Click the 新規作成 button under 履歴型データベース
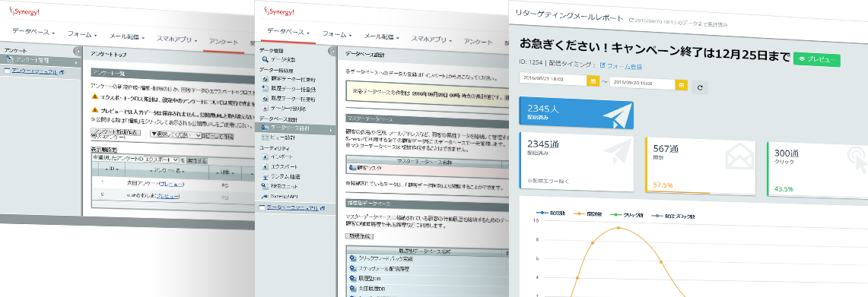Screen dimensions: 868x297 point(359,235)
